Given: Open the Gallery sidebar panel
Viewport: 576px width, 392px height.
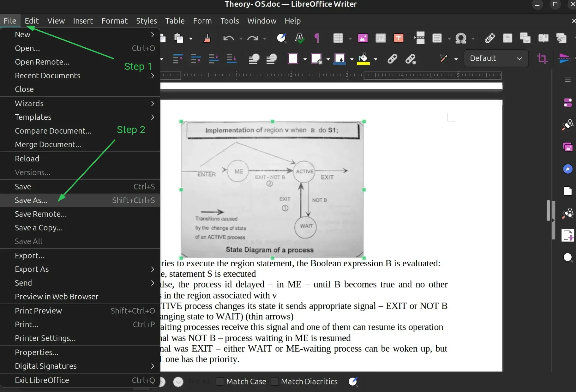Looking at the screenshot, I should pos(568,147).
